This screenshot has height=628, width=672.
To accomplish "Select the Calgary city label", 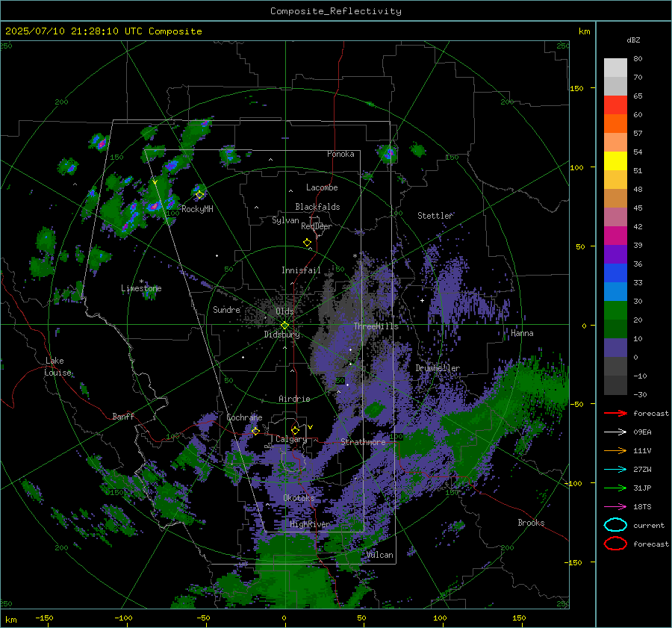I will pyautogui.click(x=291, y=439).
